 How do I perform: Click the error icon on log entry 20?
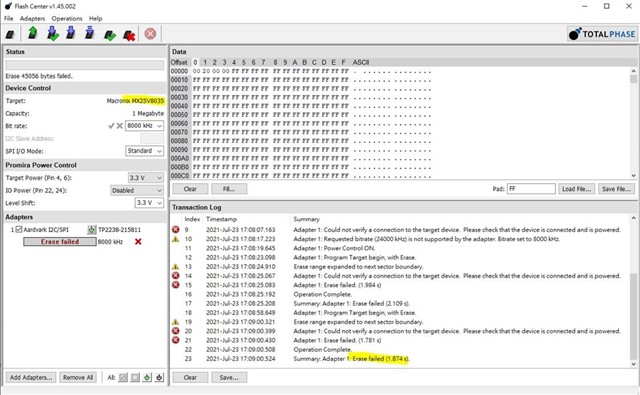[x=176, y=331]
